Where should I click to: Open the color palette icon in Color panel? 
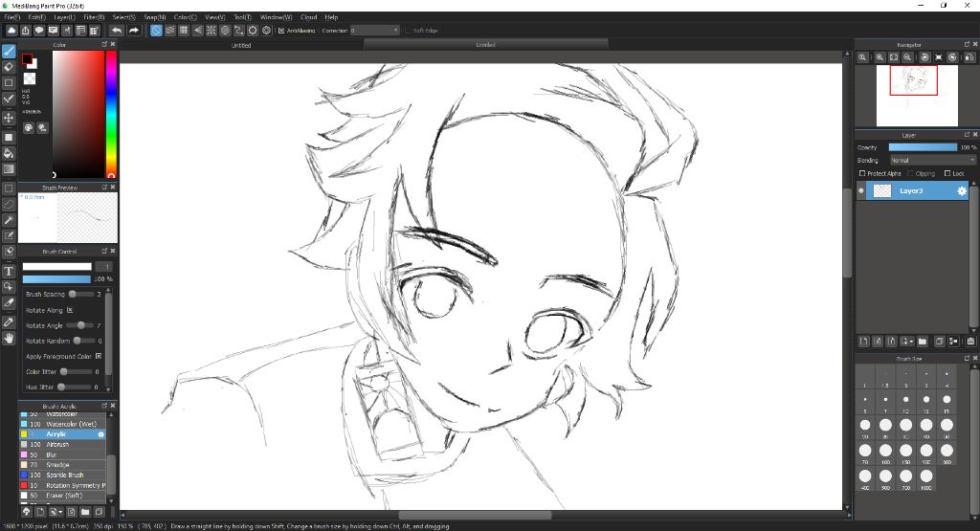29,128
